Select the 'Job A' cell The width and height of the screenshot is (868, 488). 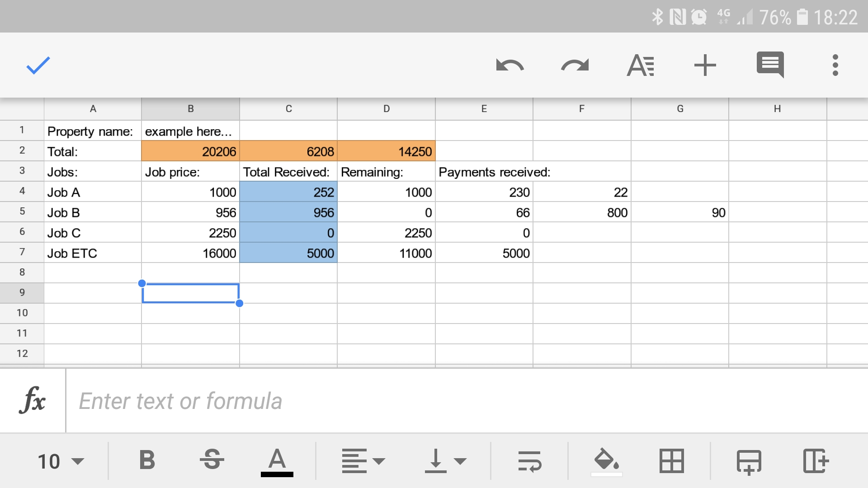93,192
